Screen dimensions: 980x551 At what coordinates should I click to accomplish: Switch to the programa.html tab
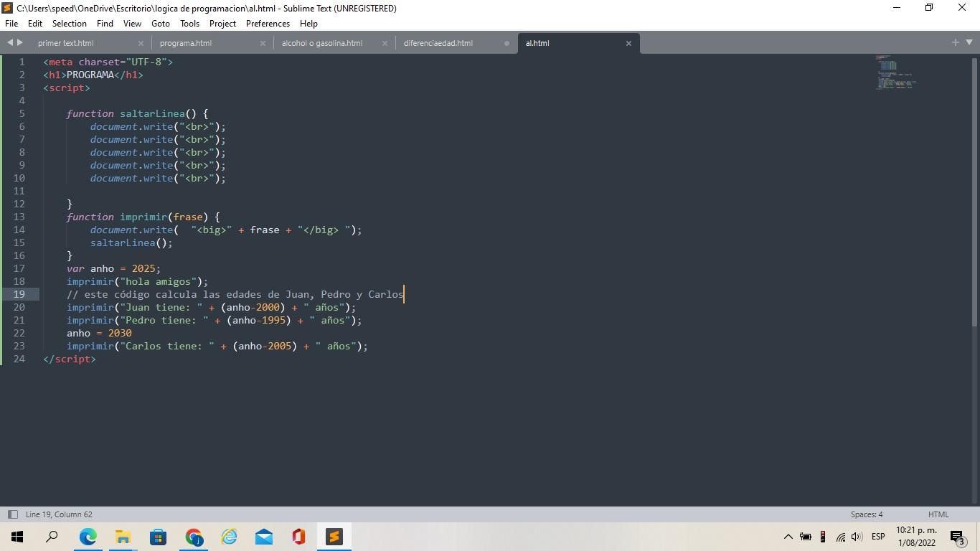[x=186, y=43]
